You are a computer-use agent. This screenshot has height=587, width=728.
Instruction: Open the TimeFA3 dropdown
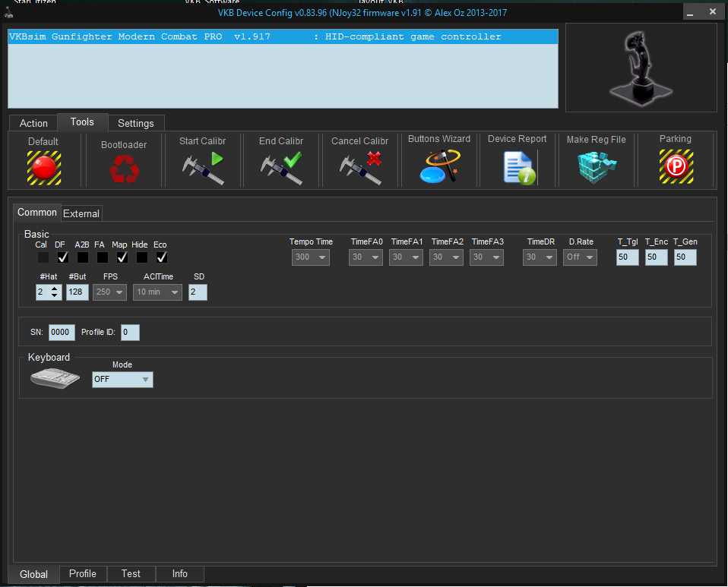tap(486, 257)
